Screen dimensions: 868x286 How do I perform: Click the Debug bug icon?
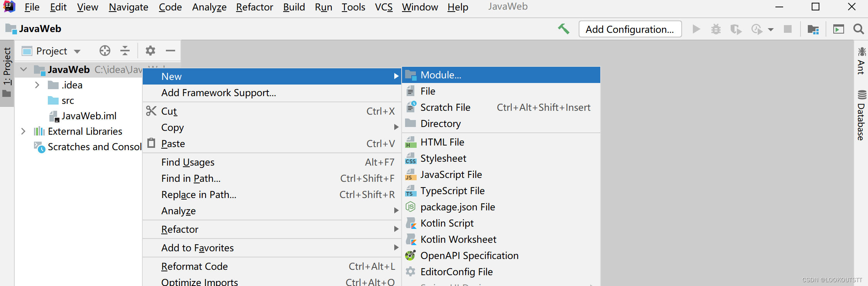point(716,29)
